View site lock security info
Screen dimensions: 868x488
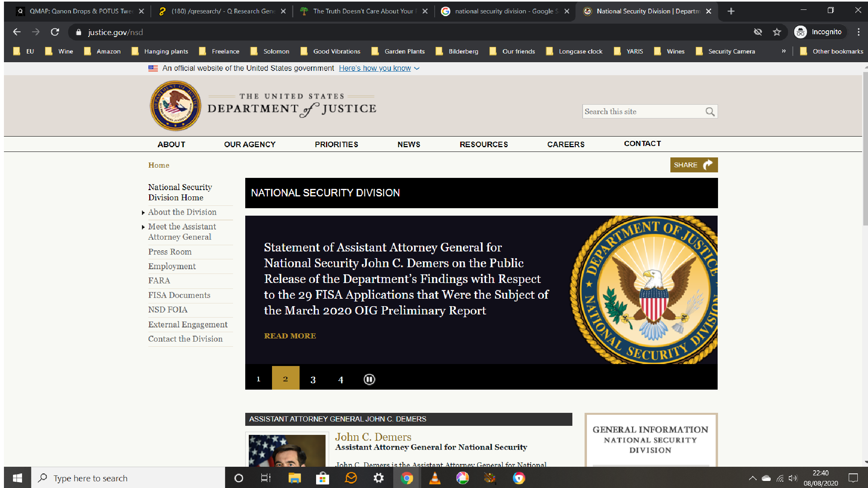click(x=78, y=32)
